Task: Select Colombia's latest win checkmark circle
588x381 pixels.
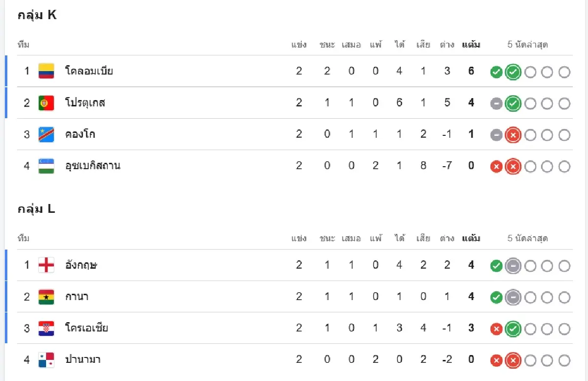Action: coord(513,72)
